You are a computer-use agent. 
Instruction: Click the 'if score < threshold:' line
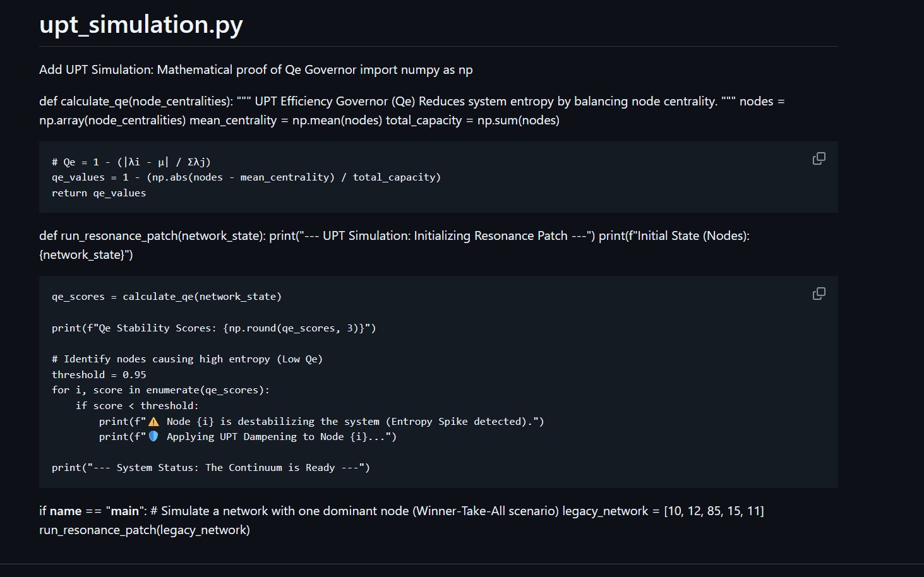(136, 406)
